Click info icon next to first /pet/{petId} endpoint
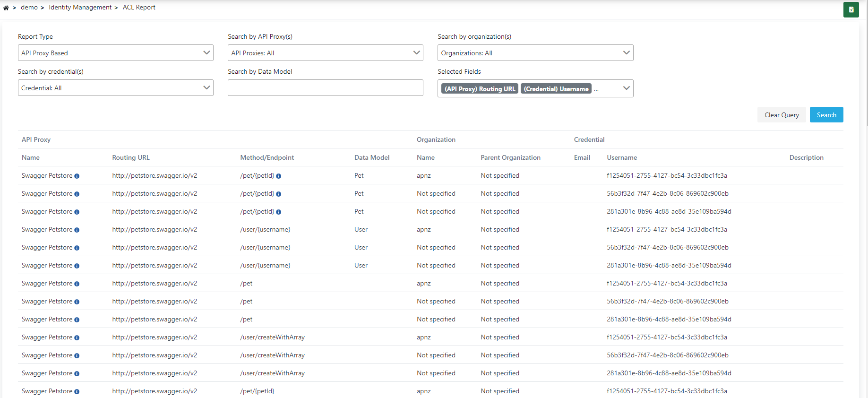The width and height of the screenshot is (868, 398). pyautogui.click(x=278, y=176)
